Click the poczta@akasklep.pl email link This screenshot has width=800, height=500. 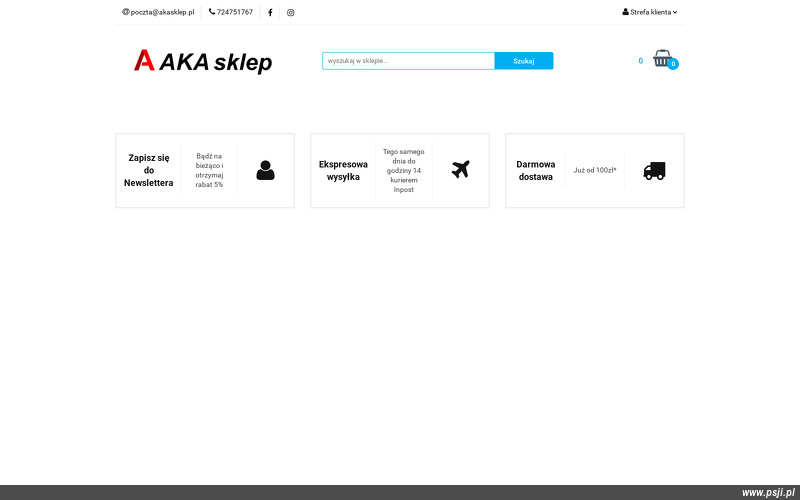[158, 12]
